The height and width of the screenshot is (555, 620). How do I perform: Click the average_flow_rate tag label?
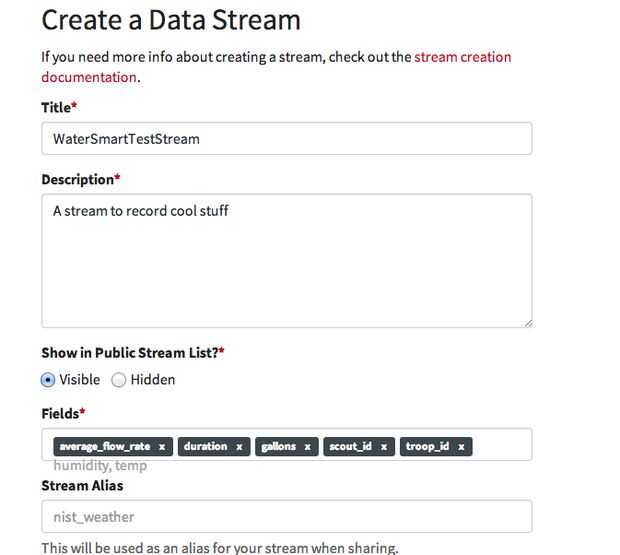[x=104, y=446]
